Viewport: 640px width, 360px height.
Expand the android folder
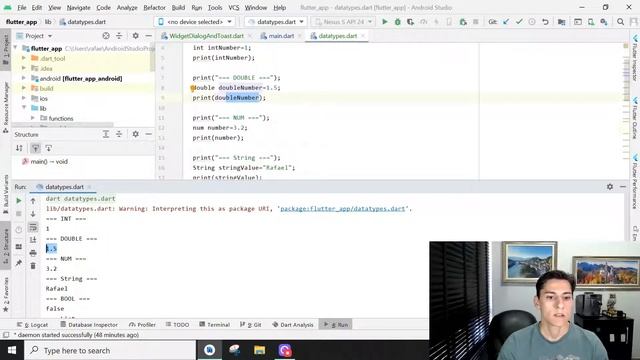24,78
